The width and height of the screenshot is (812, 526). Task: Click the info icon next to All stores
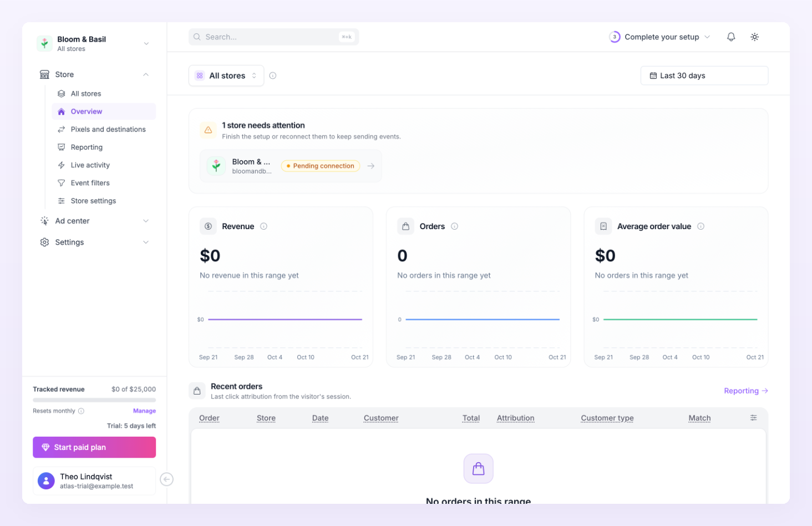273,76
